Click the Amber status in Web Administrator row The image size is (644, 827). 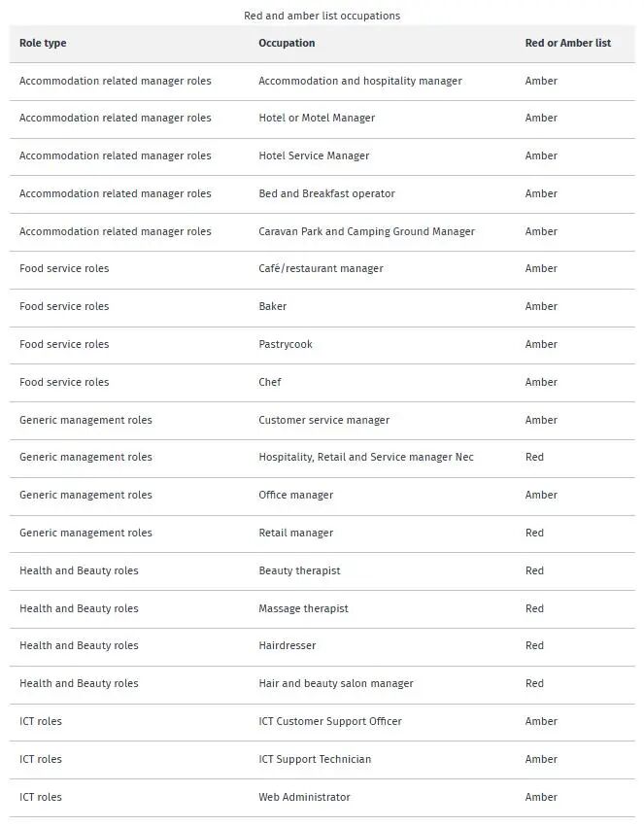pyautogui.click(x=541, y=797)
